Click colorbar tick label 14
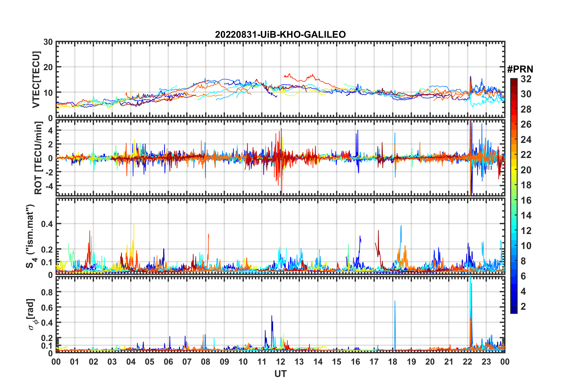Screen dimensions: 561x392 click(x=526, y=215)
